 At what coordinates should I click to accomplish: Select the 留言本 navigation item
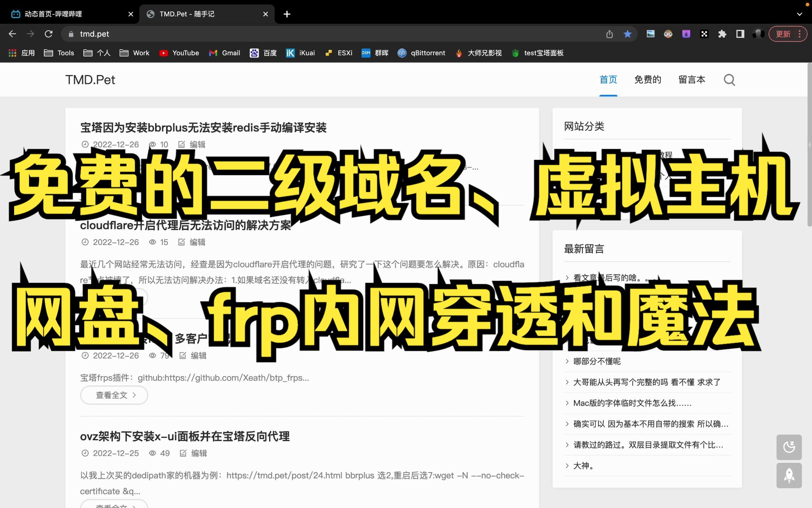(692, 79)
